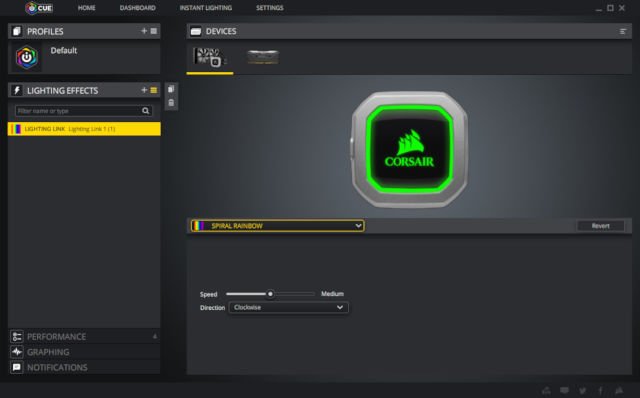Viewport: 640px width, 398px height.
Task: Click the Lighting Effects header title
Action: (x=62, y=91)
